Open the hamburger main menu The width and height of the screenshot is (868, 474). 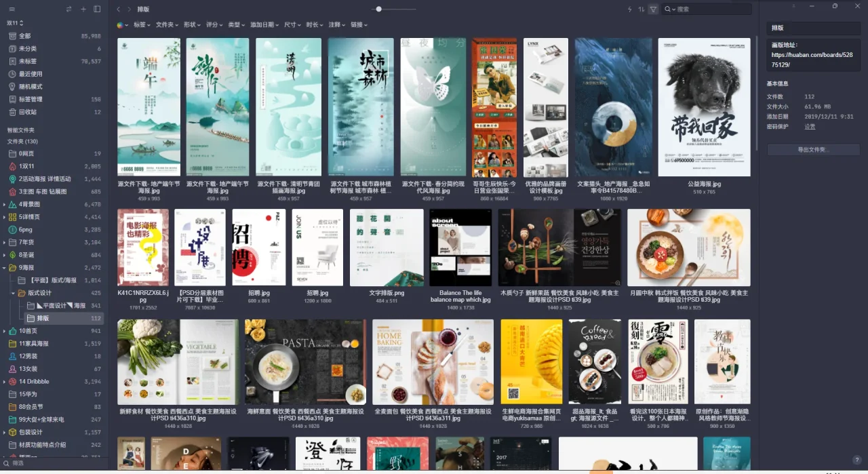(x=12, y=9)
